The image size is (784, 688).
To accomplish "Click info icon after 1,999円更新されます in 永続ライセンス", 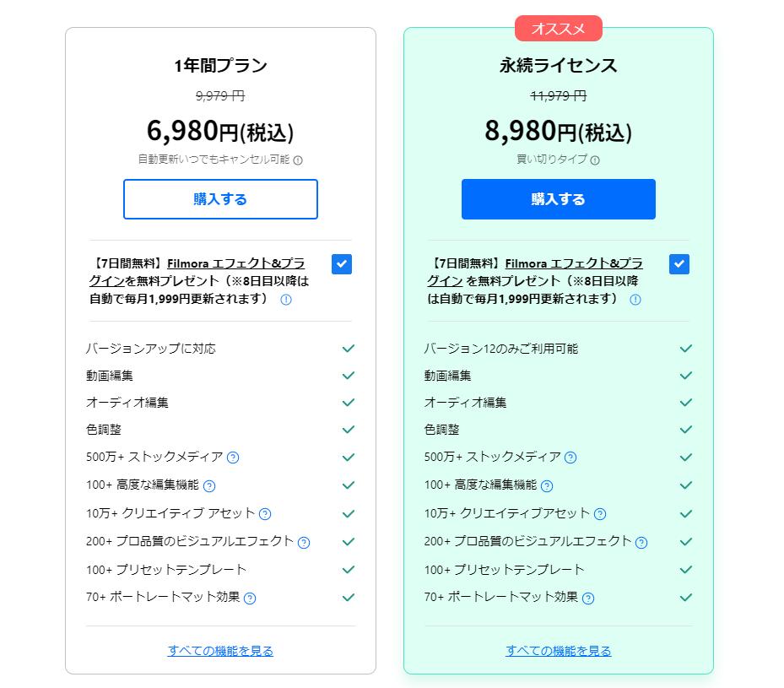I will pyautogui.click(x=635, y=300).
